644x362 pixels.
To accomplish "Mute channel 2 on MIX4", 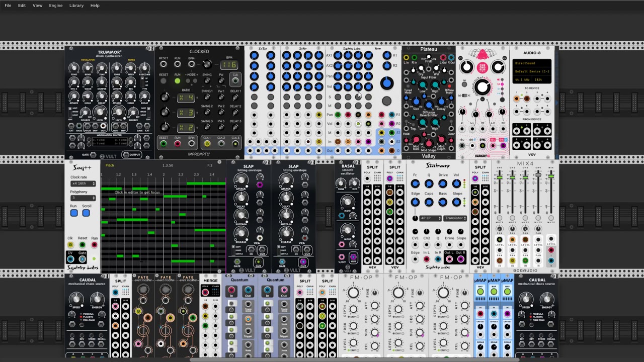I will (x=512, y=219).
